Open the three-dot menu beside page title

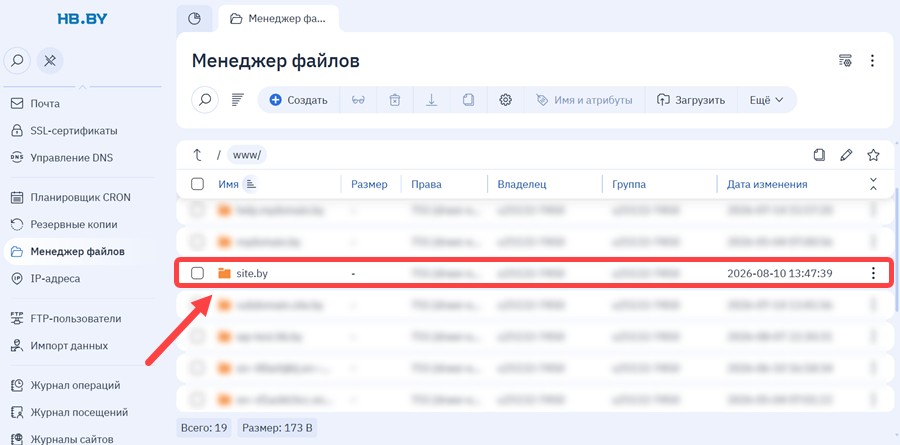pyautogui.click(x=872, y=60)
